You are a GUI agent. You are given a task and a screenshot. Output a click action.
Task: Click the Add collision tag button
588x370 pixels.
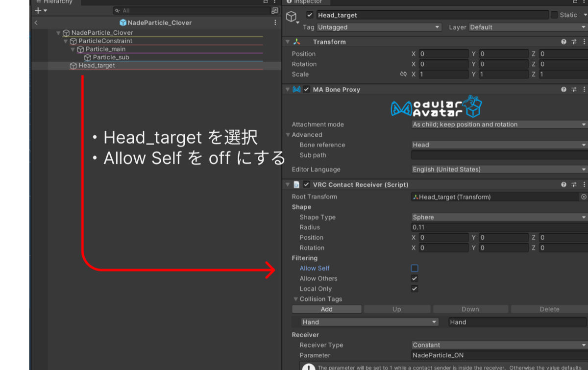[x=327, y=309]
